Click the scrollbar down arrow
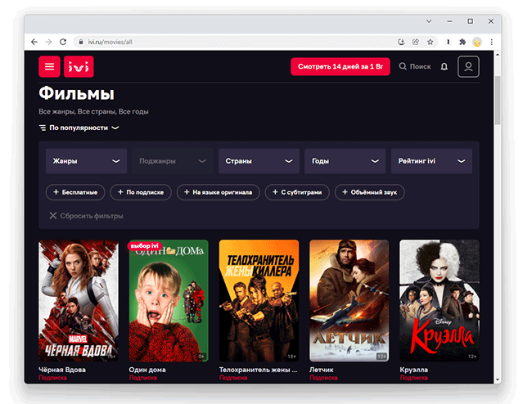The width and height of the screenshot is (532, 404). [498, 379]
